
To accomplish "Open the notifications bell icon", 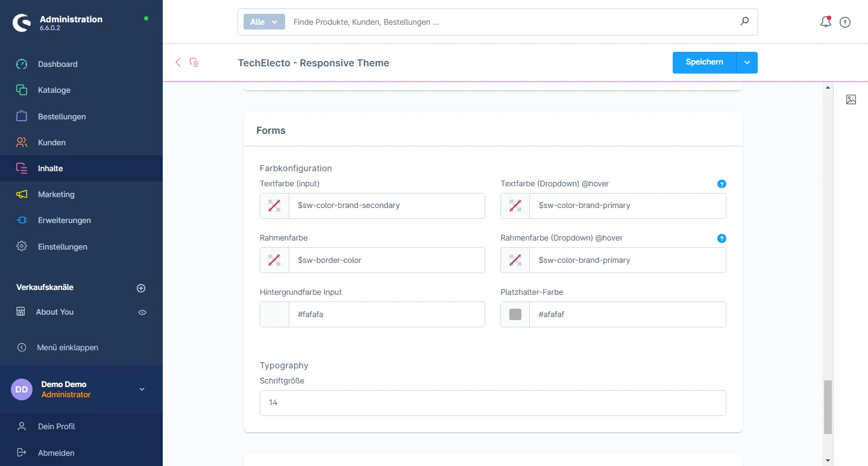I will (826, 22).
